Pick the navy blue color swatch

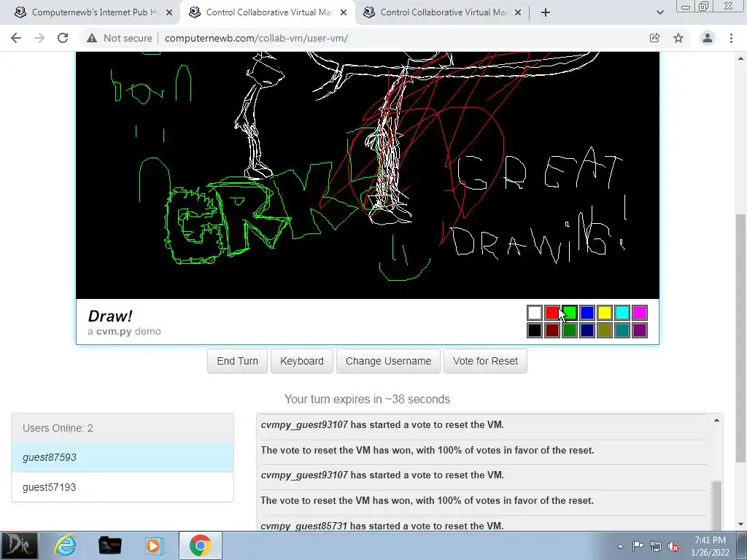(587, 330)
